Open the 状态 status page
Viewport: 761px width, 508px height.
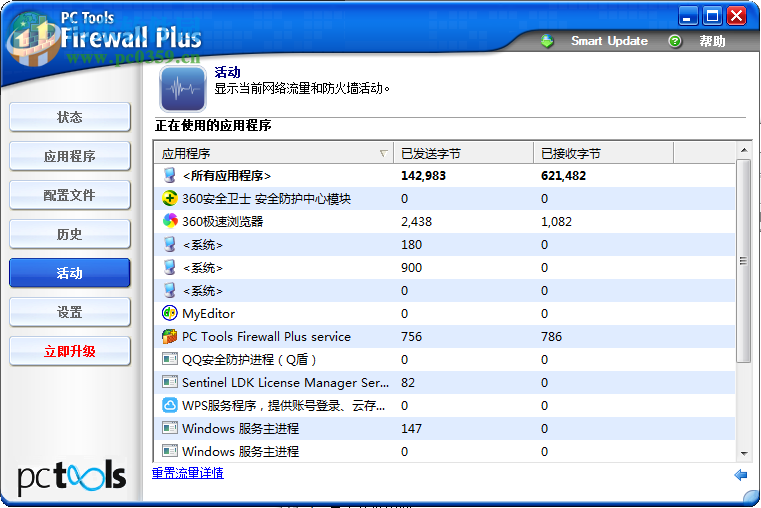click(70, 117)
